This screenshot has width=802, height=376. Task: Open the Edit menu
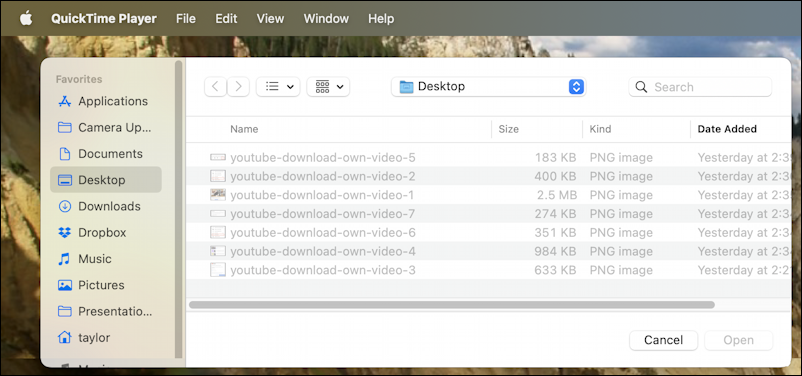click(226, 19)
